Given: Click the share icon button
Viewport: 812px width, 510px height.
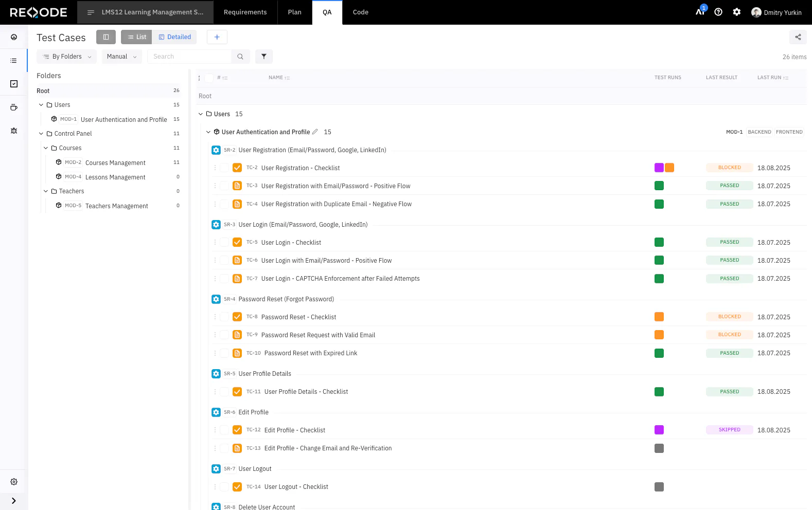Looking at the screenshot, I should pos(798,37).
